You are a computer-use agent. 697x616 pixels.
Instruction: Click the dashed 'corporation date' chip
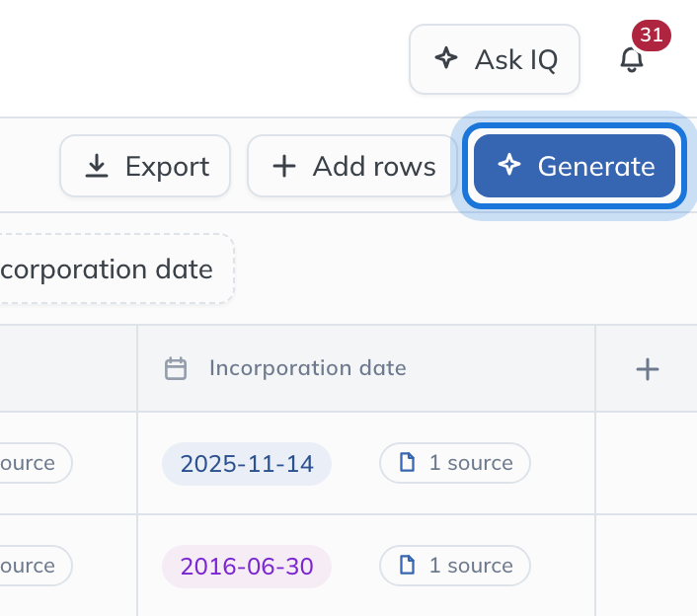[x=116, y=269]
